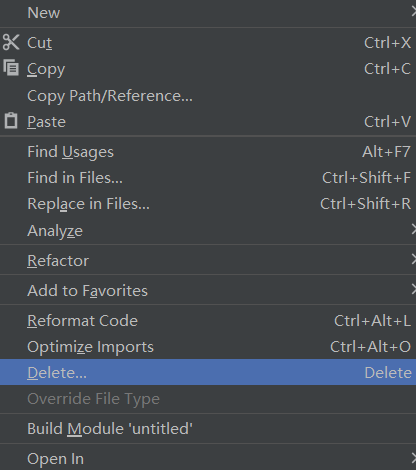Open the Open In submenu
The height and width of the screenshot is (470, 416).
tap(208, 458)
